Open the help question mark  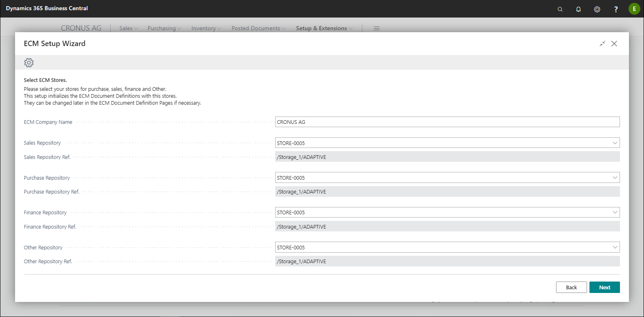(616, 9)
